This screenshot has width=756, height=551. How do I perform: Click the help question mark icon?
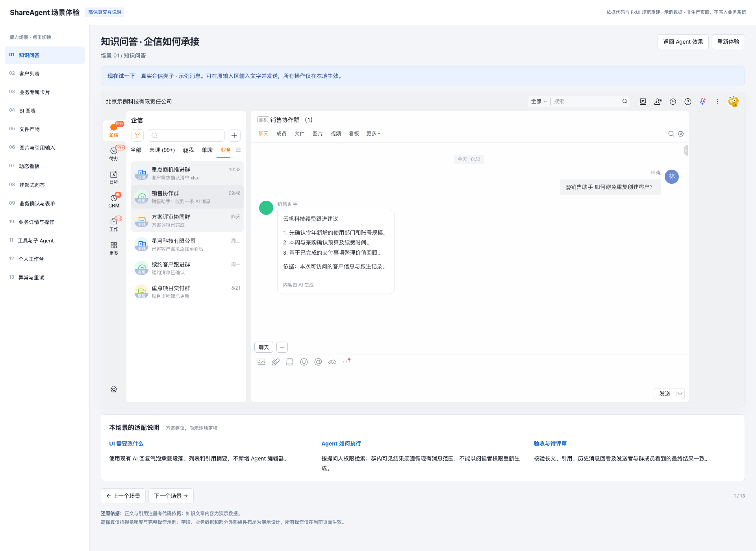click(x=688, y=102)
